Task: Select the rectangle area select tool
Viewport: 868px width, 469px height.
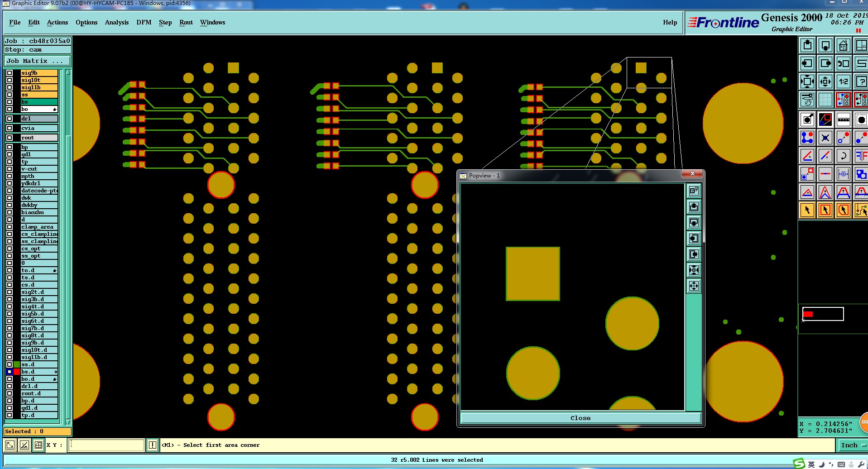Action: coord(825,210)
